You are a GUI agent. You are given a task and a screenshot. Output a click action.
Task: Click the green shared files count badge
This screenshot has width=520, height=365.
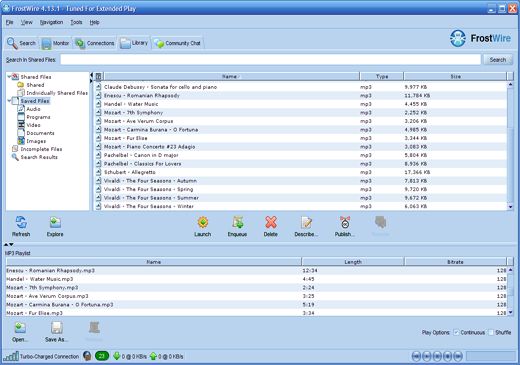coord(102,356)
